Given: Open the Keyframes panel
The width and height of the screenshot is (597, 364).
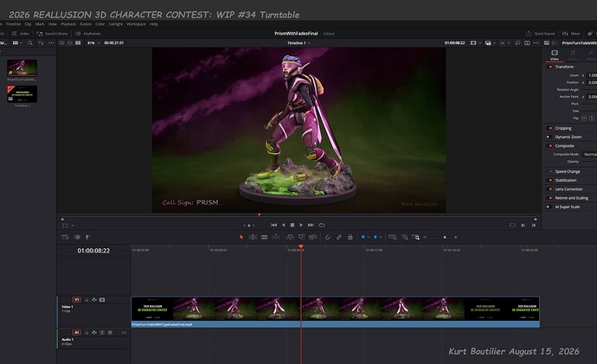Looking at the screenshot, I should (x=88, y=34).
